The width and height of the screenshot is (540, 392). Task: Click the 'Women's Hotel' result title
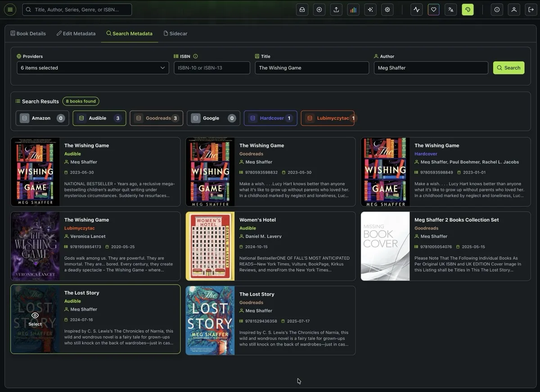[257, 220]
